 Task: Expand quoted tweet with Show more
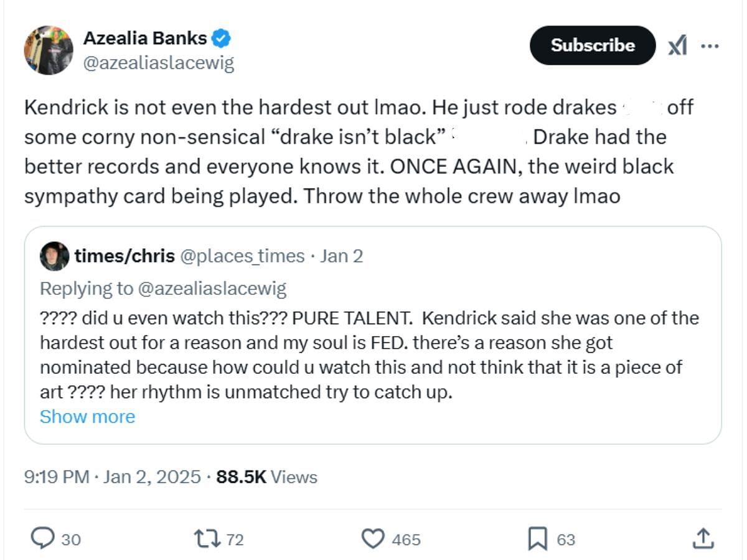pyautogui.click(x=87, y=416)
